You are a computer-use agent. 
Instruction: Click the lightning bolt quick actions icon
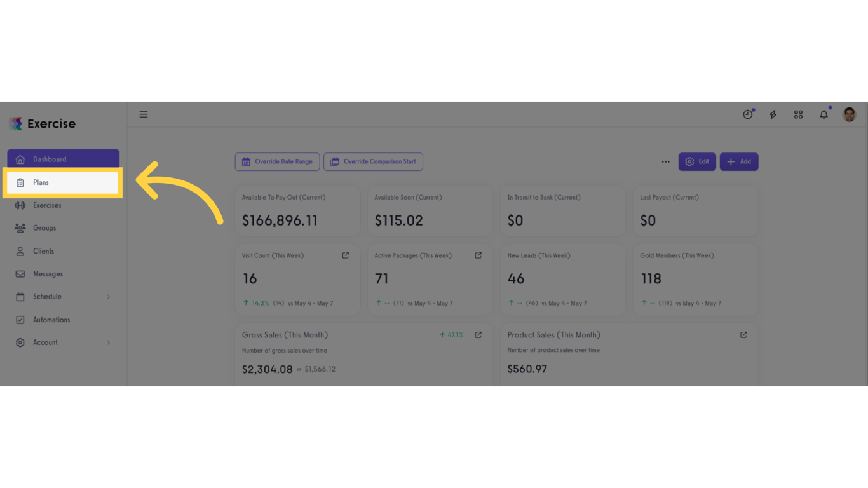[773, 114]
